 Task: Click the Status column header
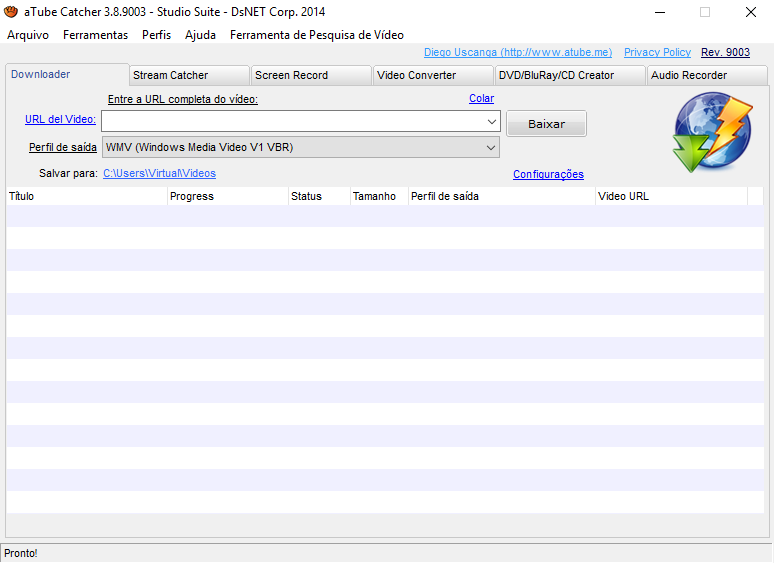319,196
